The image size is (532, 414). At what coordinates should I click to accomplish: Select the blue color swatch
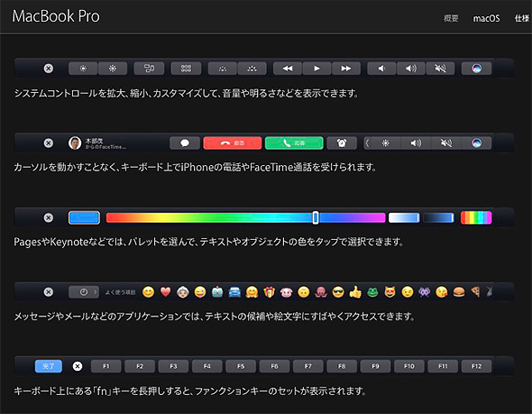pyautogui.click(x=84, y=218)
